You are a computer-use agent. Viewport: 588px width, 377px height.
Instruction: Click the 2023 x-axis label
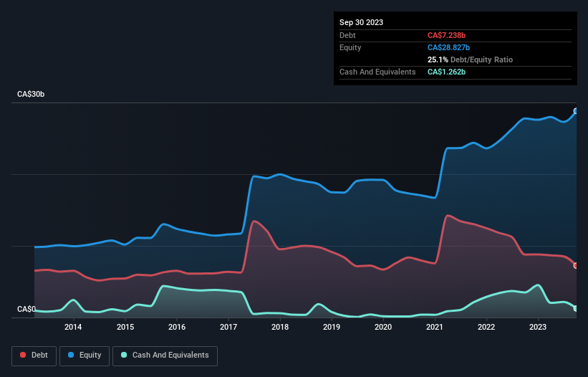click(537, 327)
